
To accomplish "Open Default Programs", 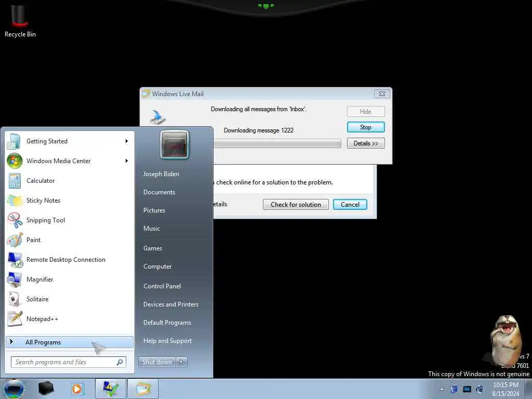I will point(167,323).
